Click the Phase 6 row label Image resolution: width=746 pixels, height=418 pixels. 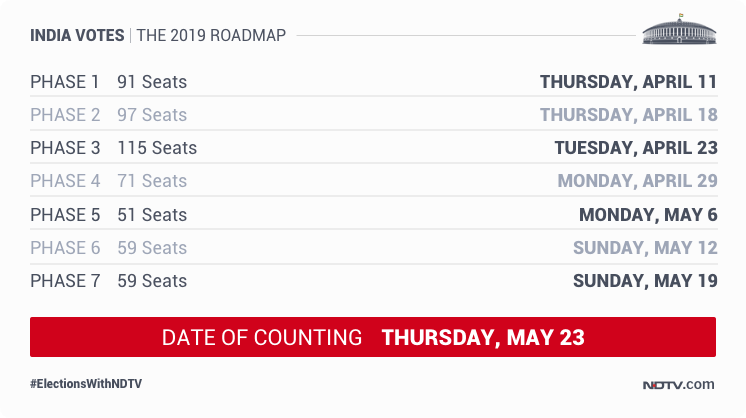65,248
